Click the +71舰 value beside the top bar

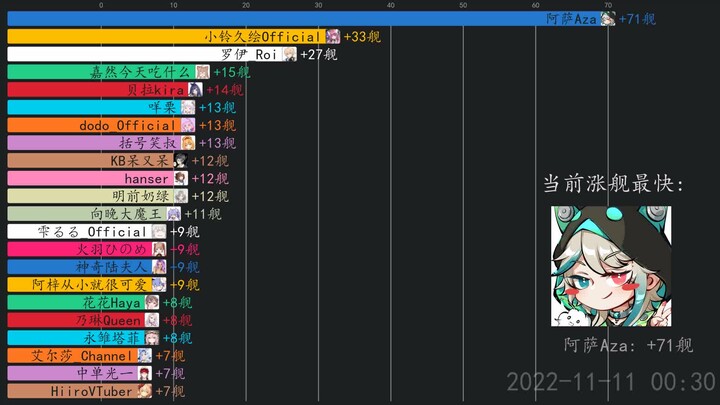pyautogui.click(x=637, y=19)
